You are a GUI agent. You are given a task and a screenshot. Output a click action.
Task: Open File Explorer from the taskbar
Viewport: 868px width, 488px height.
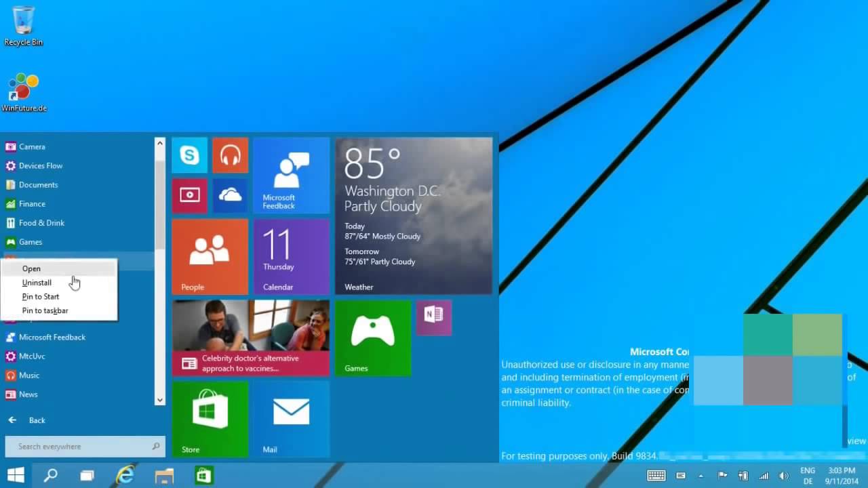point(165,475)
